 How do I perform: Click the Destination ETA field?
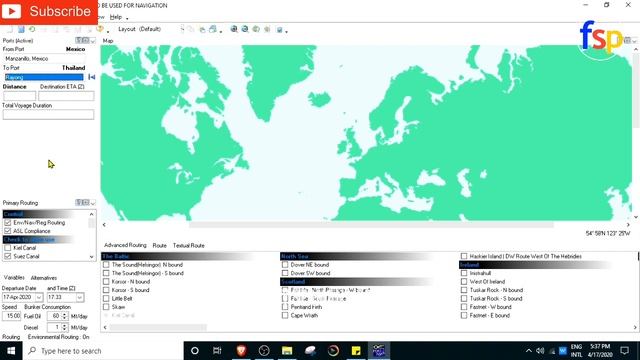66,96
